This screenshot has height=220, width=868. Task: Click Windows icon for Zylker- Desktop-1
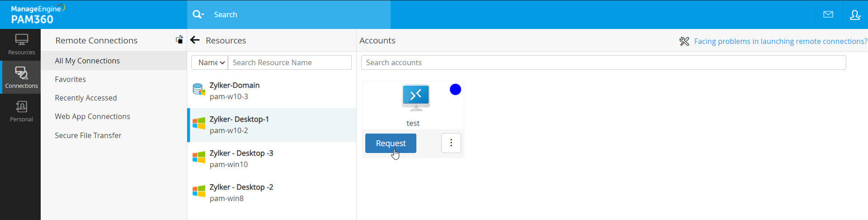pos(199,123)
